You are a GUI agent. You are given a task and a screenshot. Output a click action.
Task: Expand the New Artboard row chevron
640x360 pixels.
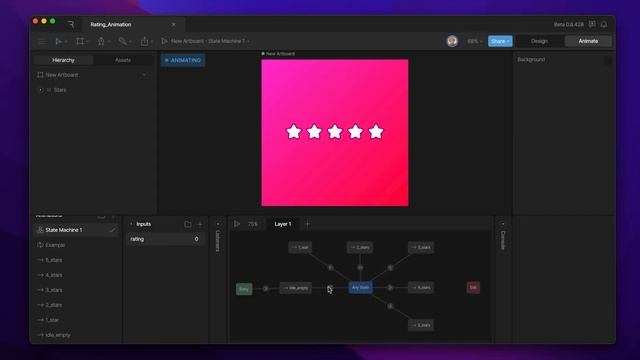tap(144, 75)
